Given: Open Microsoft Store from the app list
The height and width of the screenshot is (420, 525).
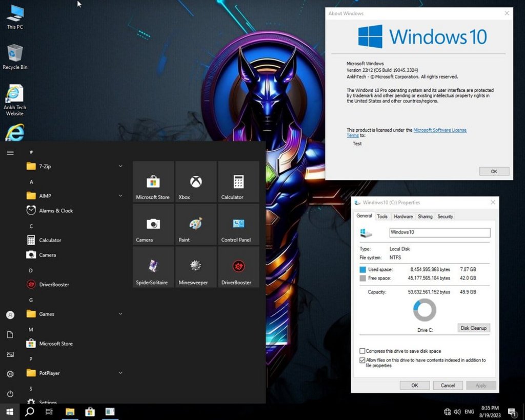Looking at the screenshot, I should tap(74, 343).
